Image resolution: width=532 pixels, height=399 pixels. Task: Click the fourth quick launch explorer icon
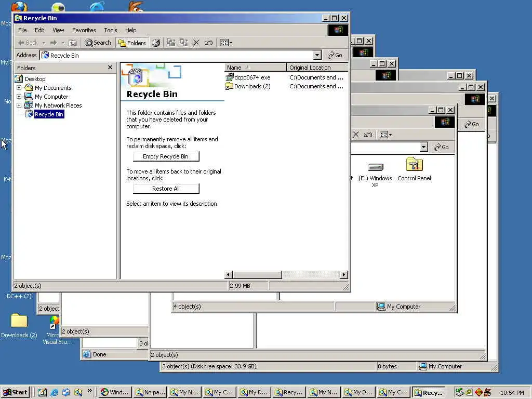pyautogui.click(x=78, y=392)
